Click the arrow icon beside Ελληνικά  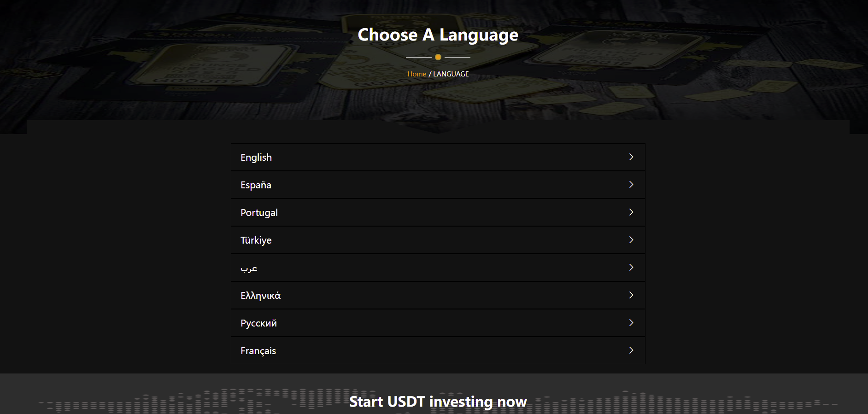pos(631,295)
